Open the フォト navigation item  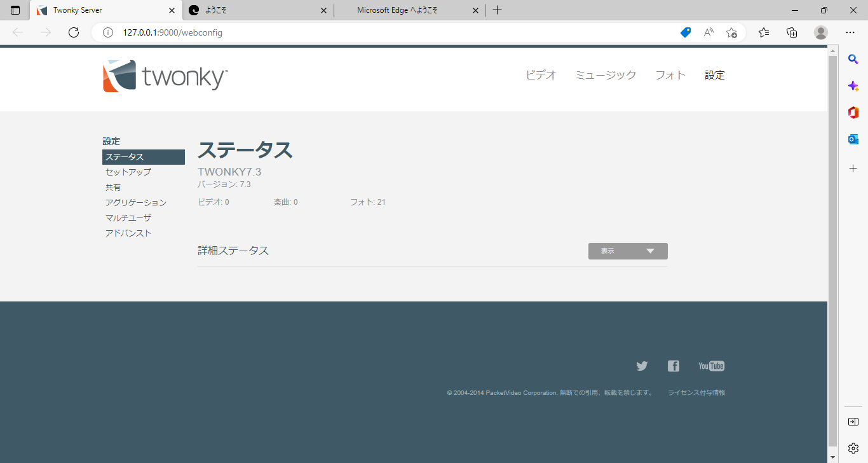click(x=670, y=75)
